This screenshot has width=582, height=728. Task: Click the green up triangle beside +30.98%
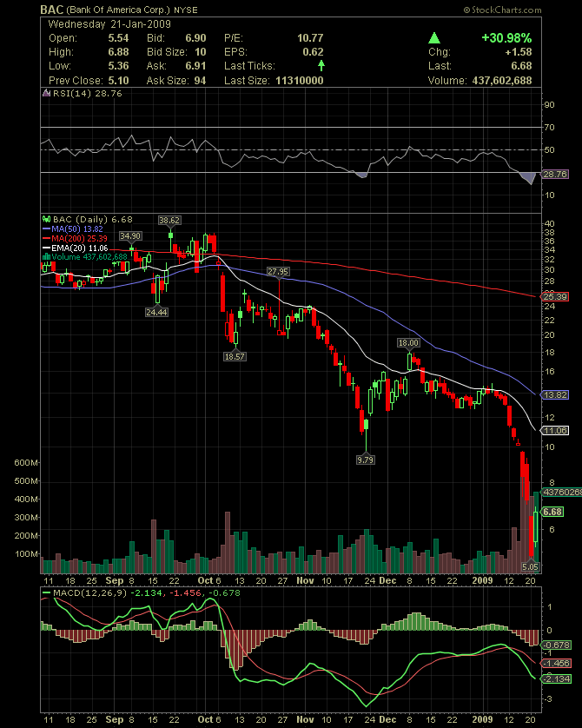pyautogui.click(x=434, y=38)
